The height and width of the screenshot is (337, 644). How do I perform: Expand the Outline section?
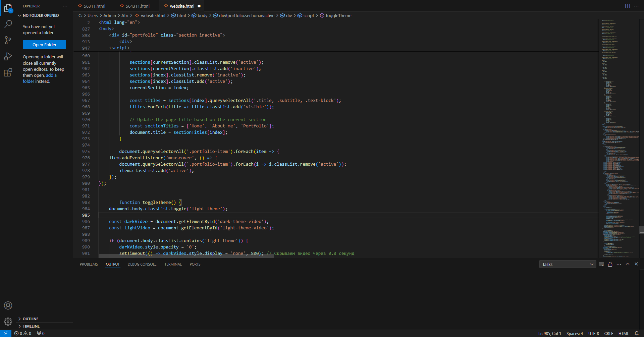tap(44, 319)
